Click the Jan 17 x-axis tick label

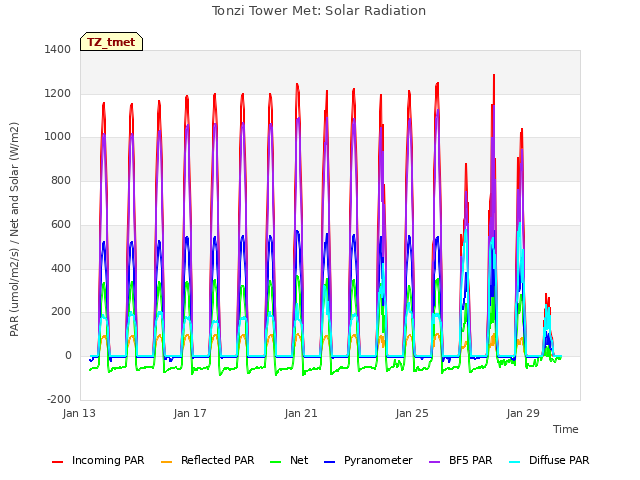(x=190, y=413)
